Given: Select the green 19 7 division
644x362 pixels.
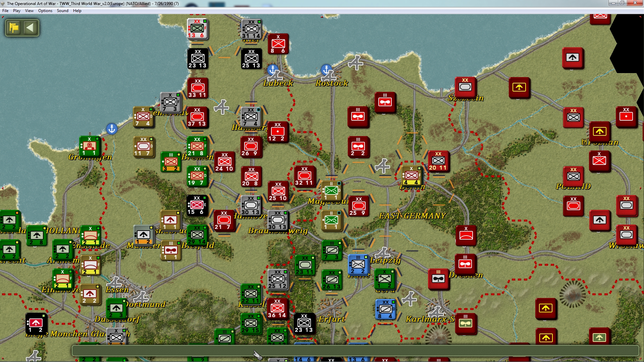Looking at the screenshot, I should [197, 176].
